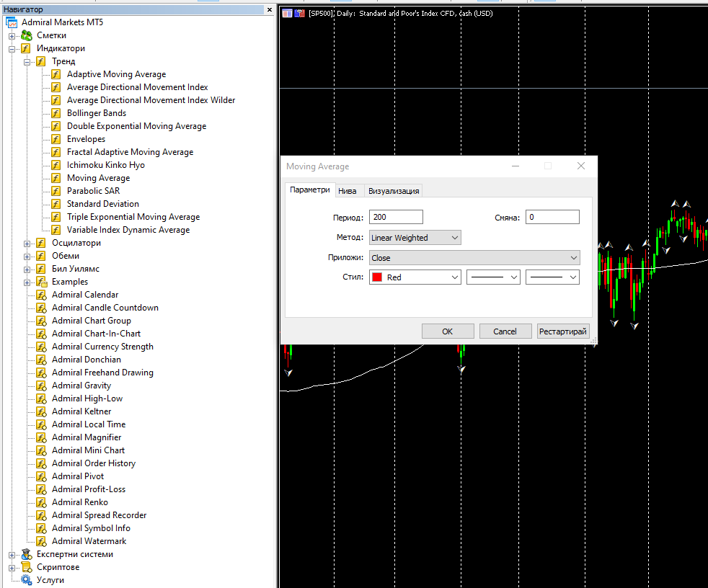Switch to the Нива tab
The height and width of the screenshot is (588, 708).
pyautogui.click(x=348, y=191)
